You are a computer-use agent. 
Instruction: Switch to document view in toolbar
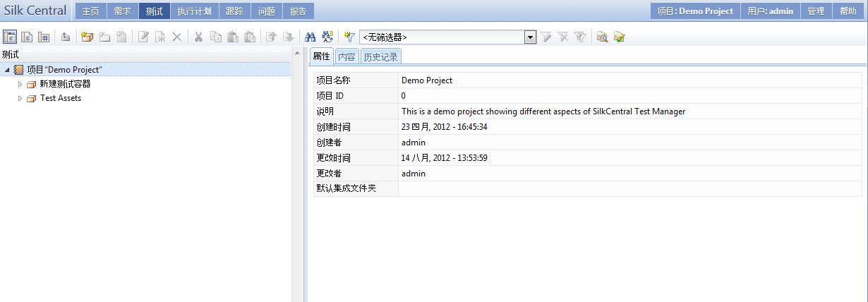[27, 37]
